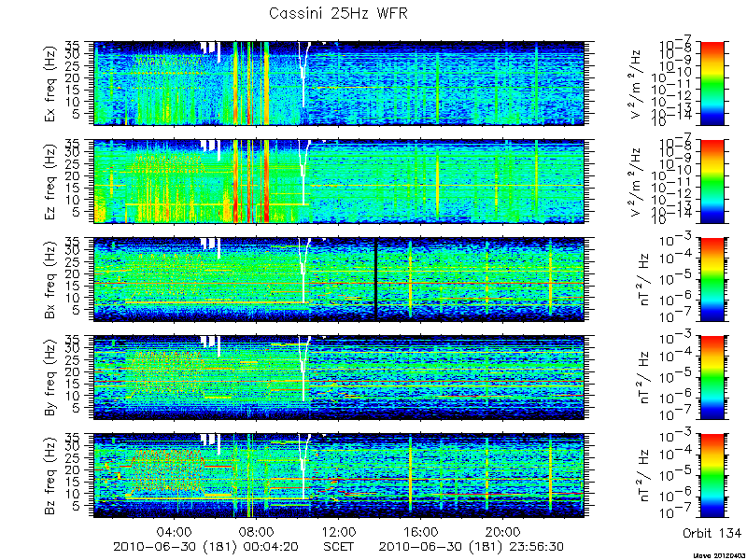
Task: Click the By panel color scale bar
Action: click(x=712, y=378)
